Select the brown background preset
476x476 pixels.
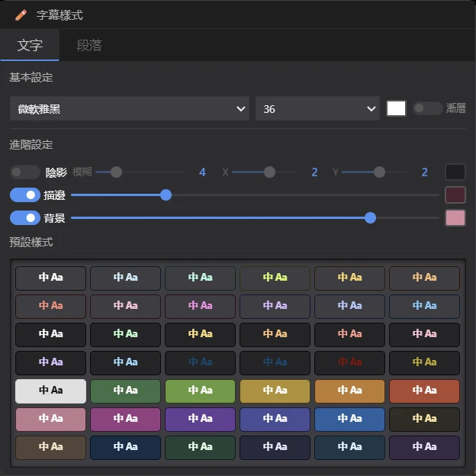coord(50,447)
